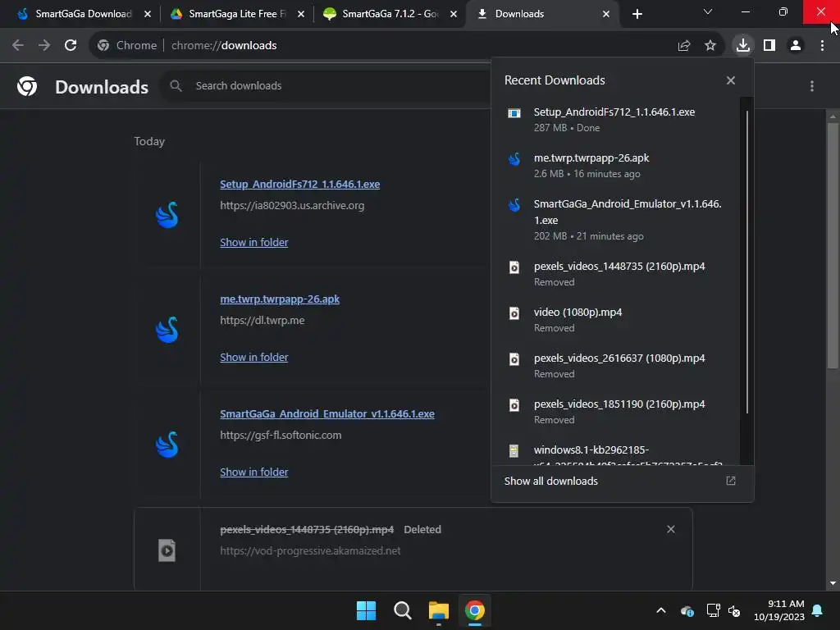
Task: Select video (1080p).mp4 in popup
Action: (616, 320)
